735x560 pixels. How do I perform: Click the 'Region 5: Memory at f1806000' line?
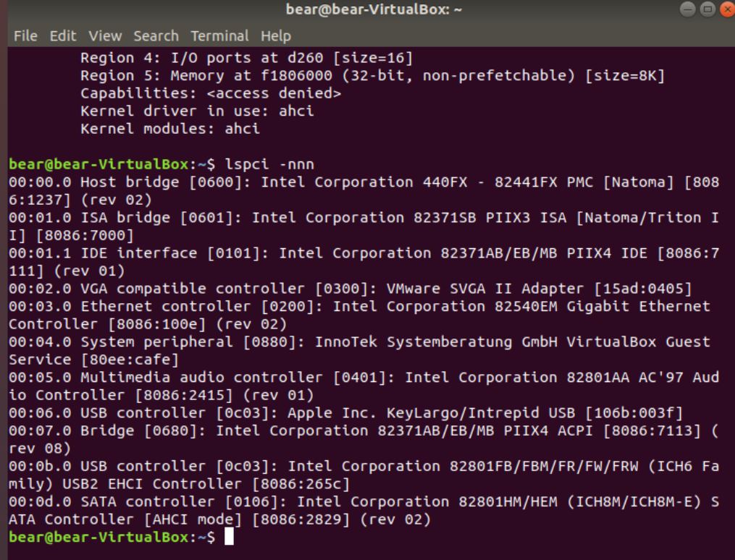coord(373,76)
